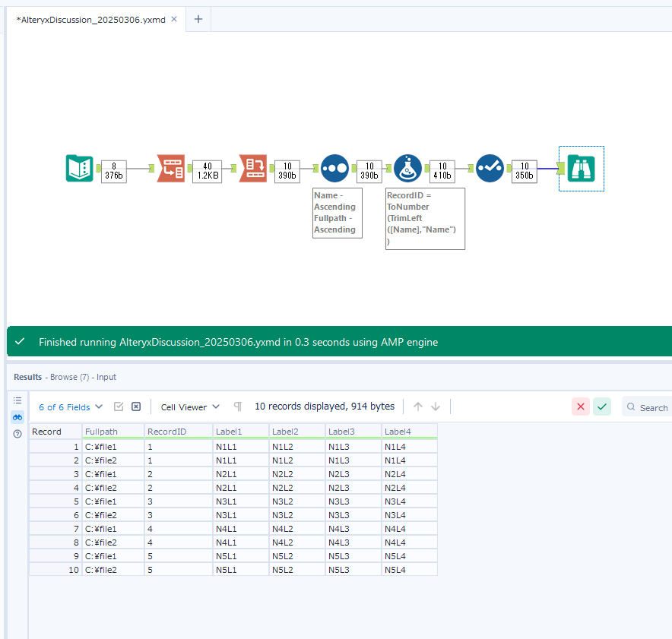Viewport: 672px width, 639px height.
Task: Uncheck all fields using the X box
Action: coord(136,406)
